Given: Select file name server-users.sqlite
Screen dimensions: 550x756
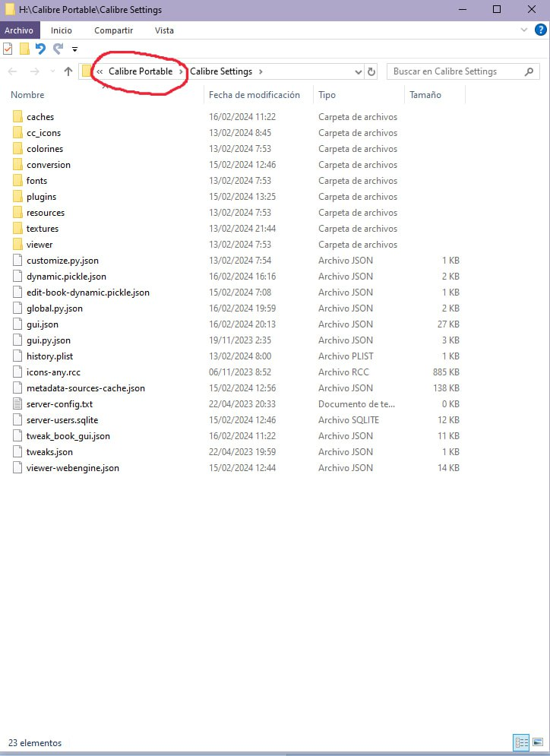Looking at the screenshot, I should click(x=62, y=419).
